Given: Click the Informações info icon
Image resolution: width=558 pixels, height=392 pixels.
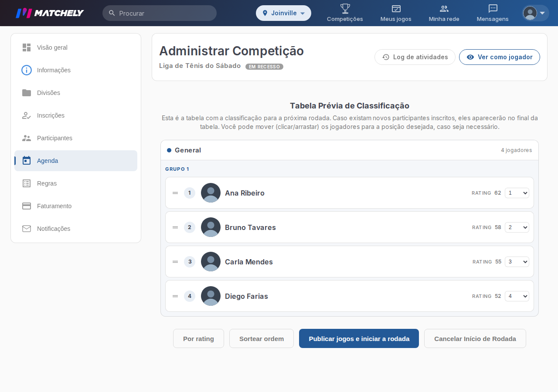Looking at the screenshot, I should (27, 70).
